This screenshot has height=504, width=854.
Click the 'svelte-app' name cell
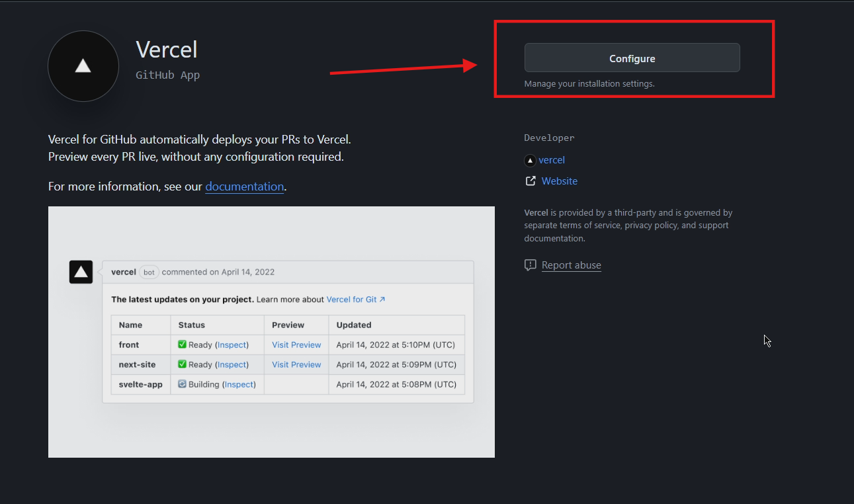(141, 384)
